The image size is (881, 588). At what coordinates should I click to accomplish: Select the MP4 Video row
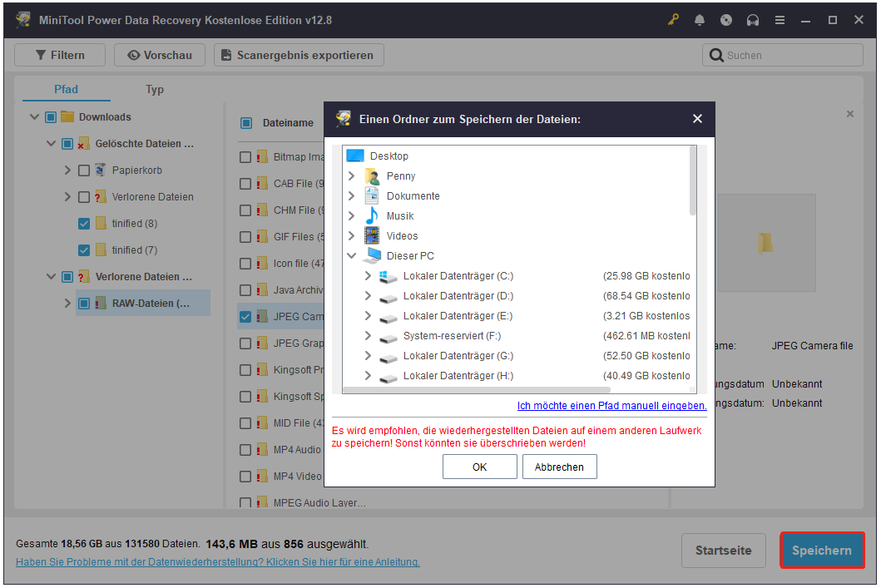(281, 477)
